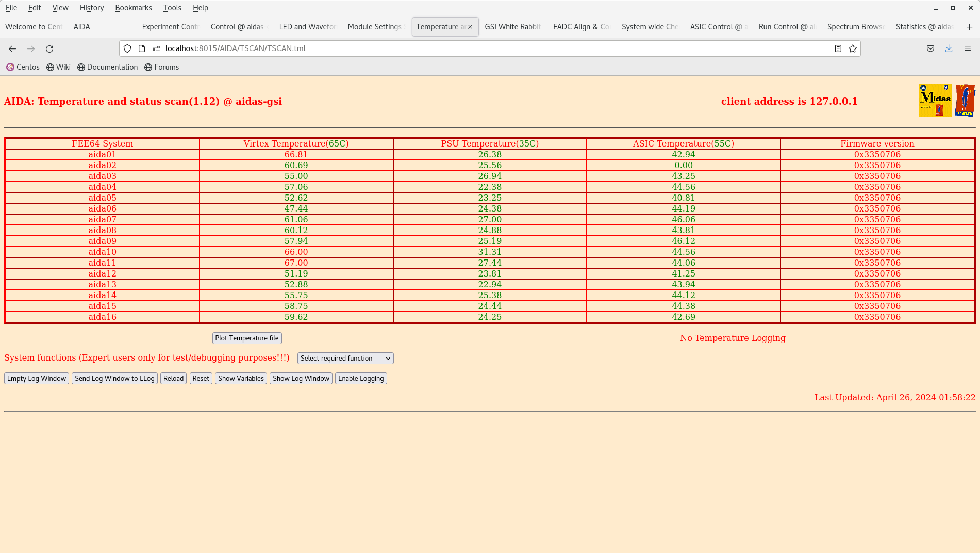The image size is (980, 553).
Task: Switch to the FADC Align & Control tab
Action: [583, 27]
